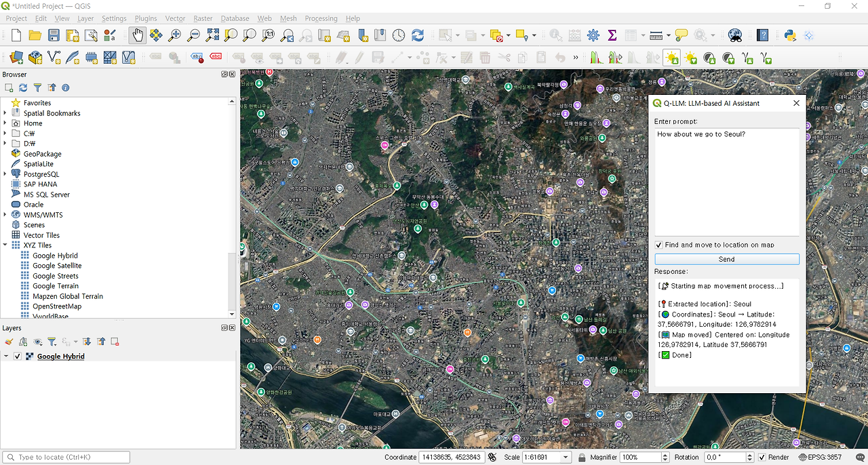Click the Open Project folder icon
Screen dimensions: 868x465
tap(35, 35)
